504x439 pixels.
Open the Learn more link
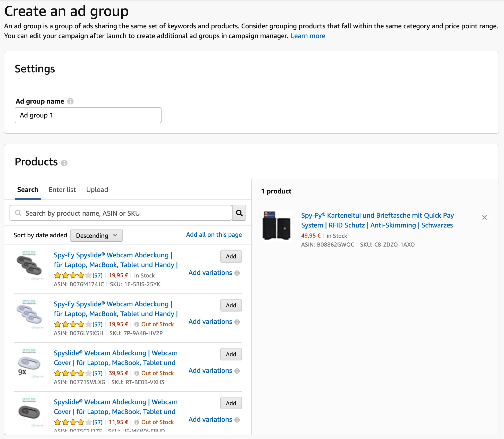[308, 36]
